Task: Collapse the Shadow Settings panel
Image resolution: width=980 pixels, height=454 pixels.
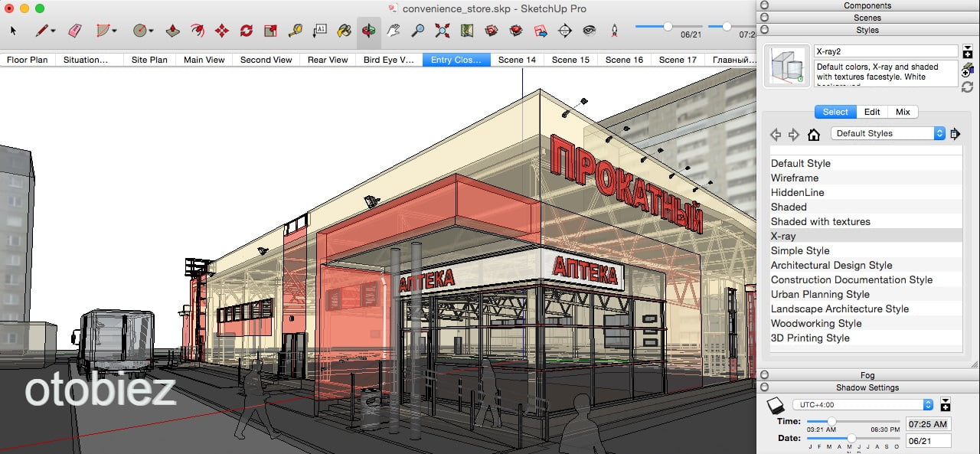Action: [764, 387]
